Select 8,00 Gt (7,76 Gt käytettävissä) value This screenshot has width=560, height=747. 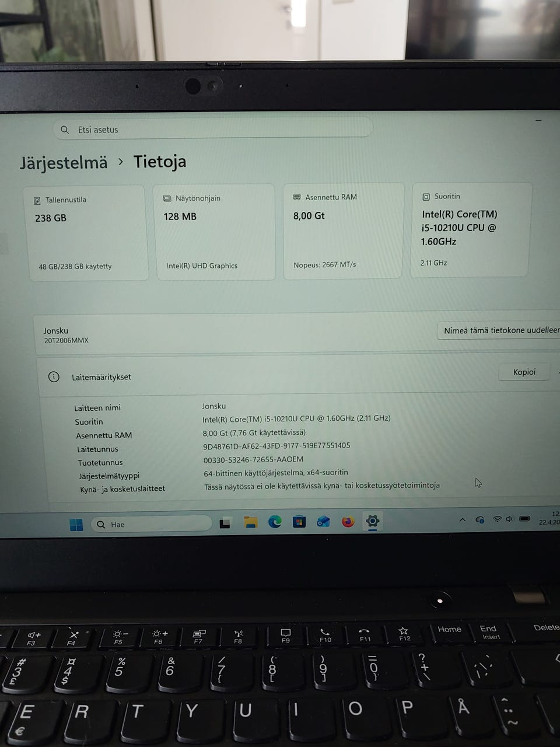click(254, 432)
